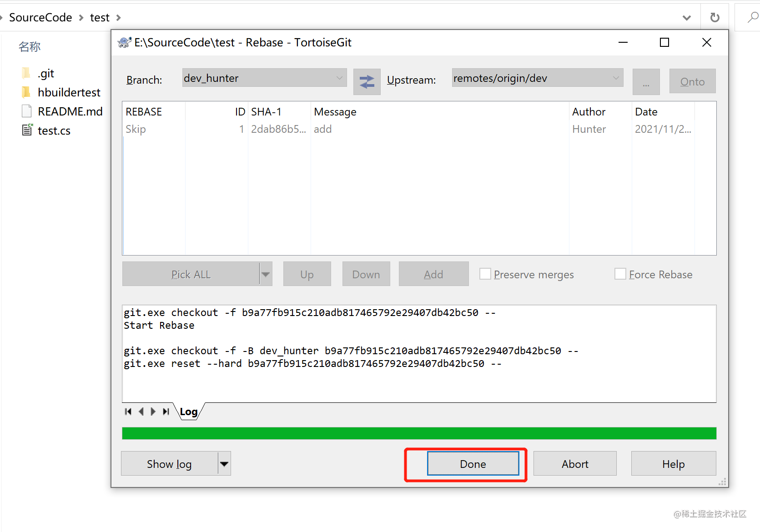
Task: Click the TortoiseGit title bar icon
Action: [x=124, y=42]
